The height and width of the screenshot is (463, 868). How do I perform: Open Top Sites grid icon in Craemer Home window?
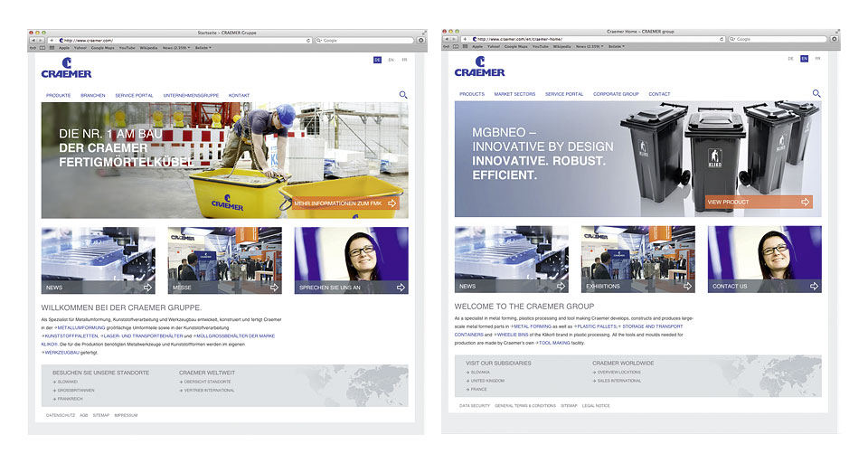pyautogui.click(x=465, y=46)
